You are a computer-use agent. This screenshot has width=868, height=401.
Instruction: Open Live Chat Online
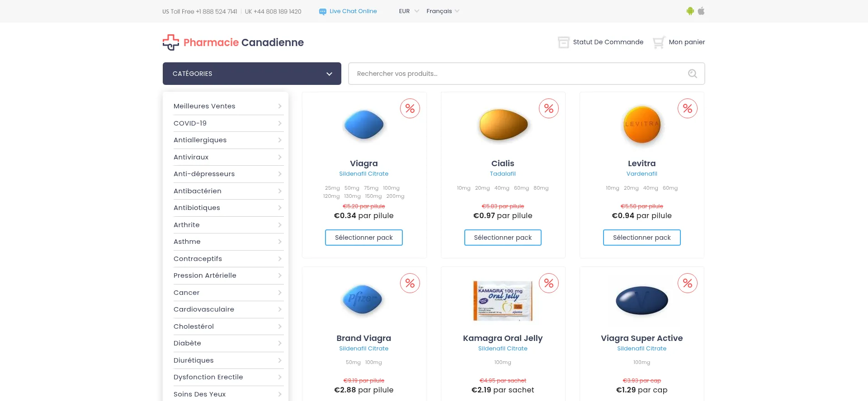click(x=348, y=11)
